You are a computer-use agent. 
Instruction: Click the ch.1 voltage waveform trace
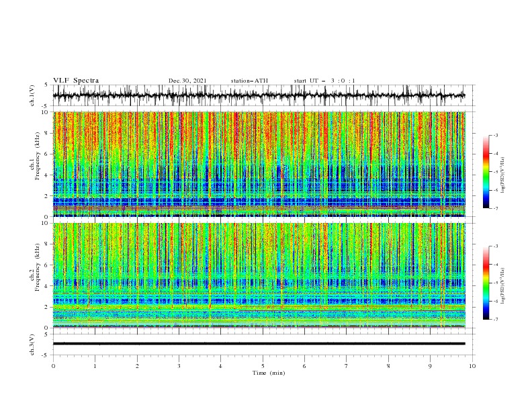point(259,95)
